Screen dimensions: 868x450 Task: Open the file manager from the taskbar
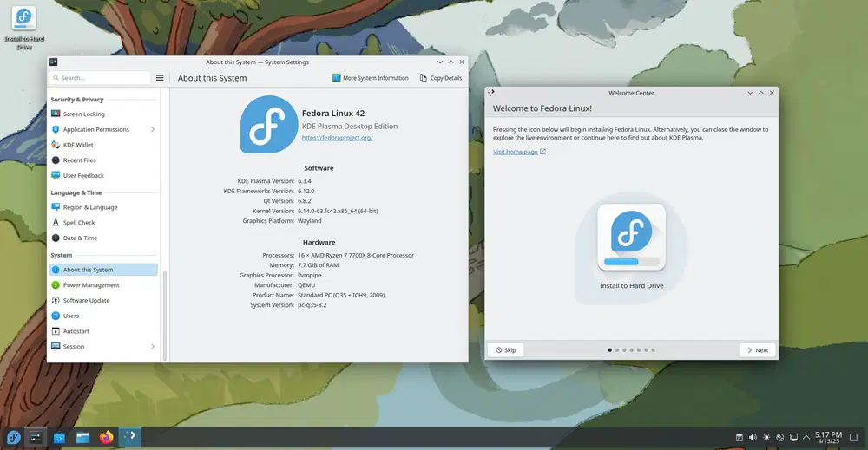(83, 438)
